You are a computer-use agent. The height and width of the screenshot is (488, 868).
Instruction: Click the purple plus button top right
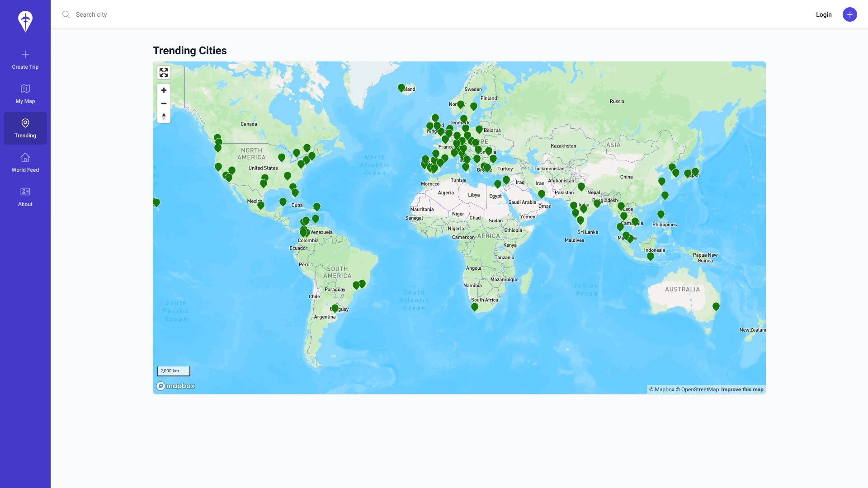coord(850,14)
